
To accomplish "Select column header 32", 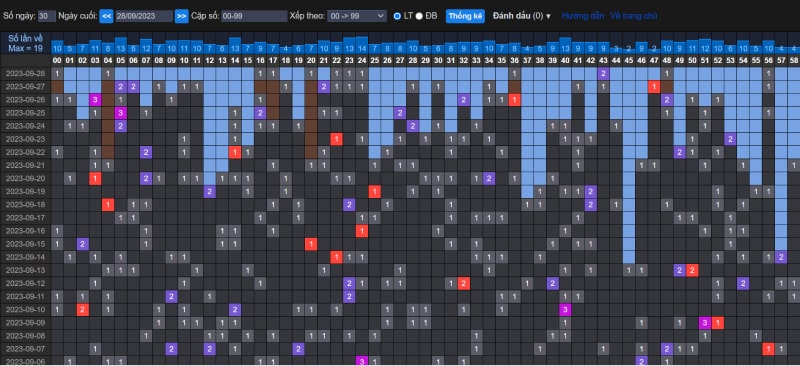I will click(463, 60).
